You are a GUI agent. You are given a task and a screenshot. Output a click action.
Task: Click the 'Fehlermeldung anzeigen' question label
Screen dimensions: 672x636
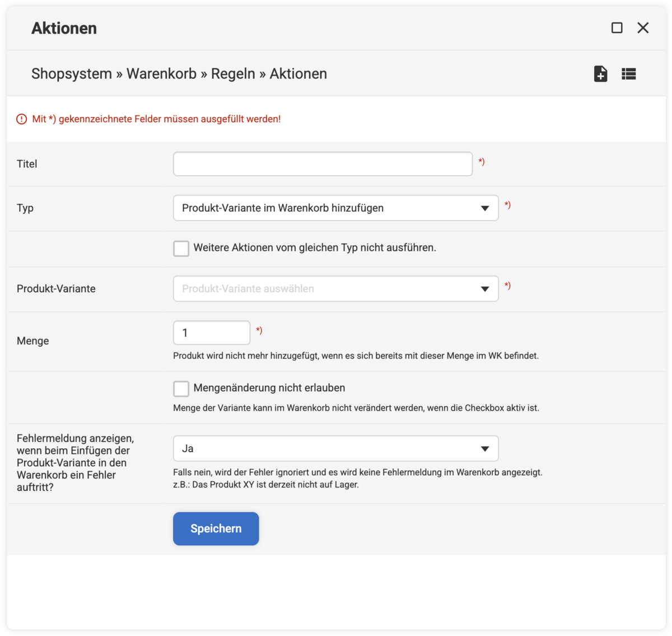pos(75,463)
